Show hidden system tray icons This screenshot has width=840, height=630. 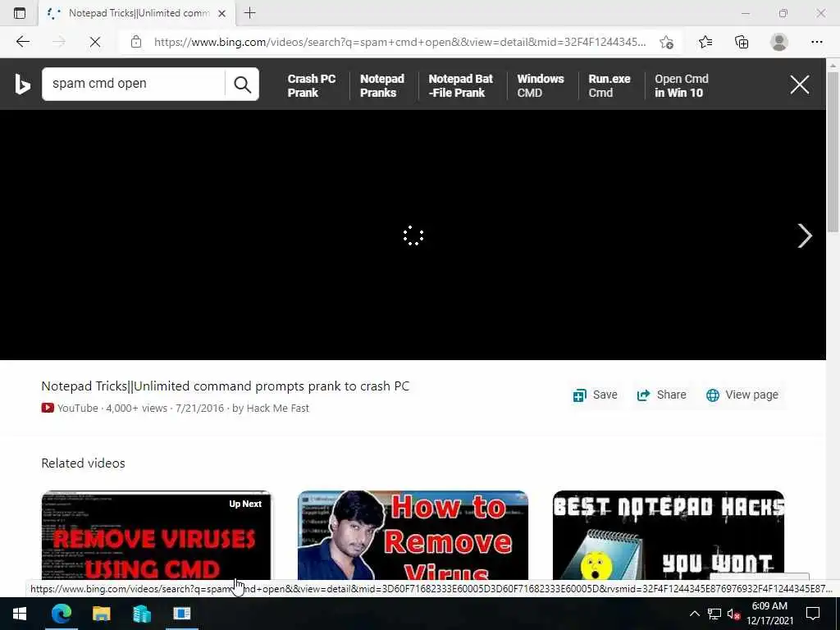tap(694, 614)
